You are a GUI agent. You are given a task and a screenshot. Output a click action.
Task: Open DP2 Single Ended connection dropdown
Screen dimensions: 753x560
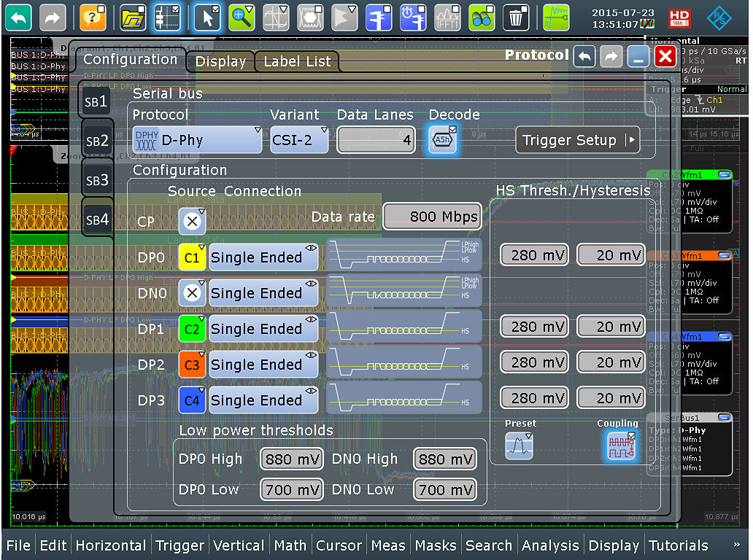coord(263,364)
